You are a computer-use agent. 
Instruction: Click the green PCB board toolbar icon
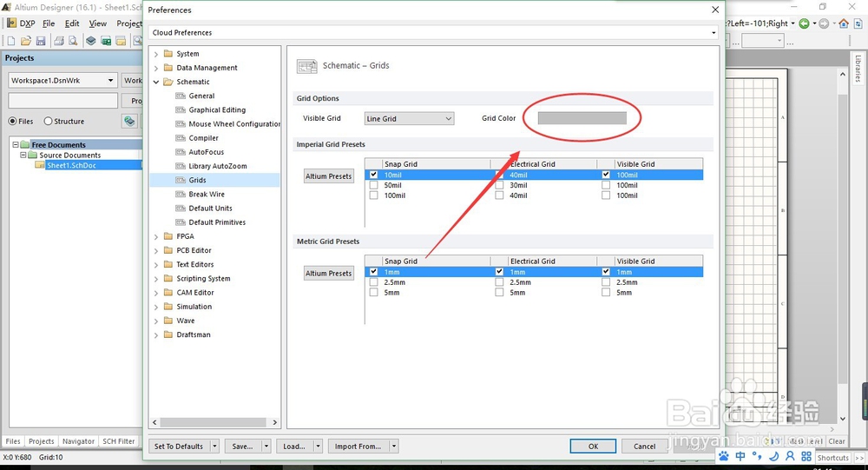(x=106, y=41)
